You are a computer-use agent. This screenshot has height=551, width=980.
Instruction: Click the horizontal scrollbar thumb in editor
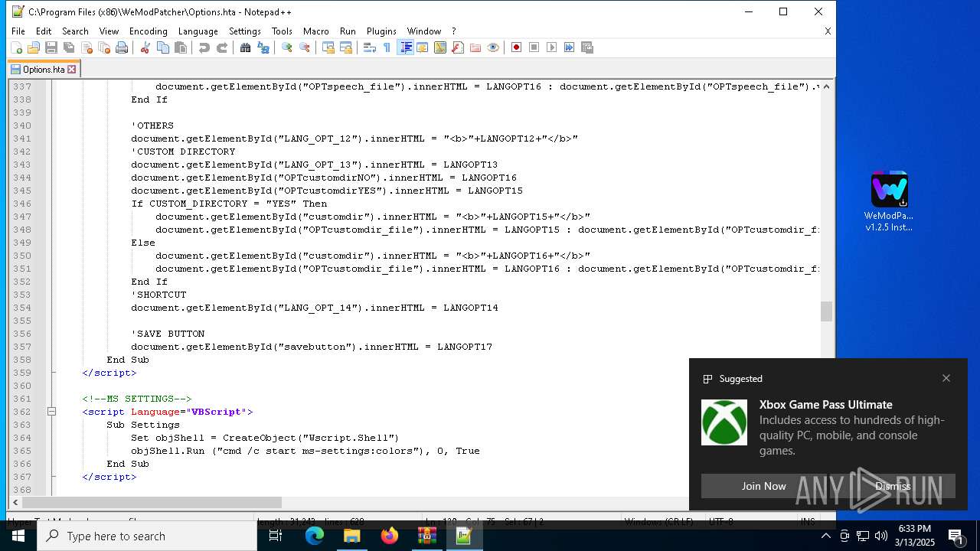click(152, 503)
